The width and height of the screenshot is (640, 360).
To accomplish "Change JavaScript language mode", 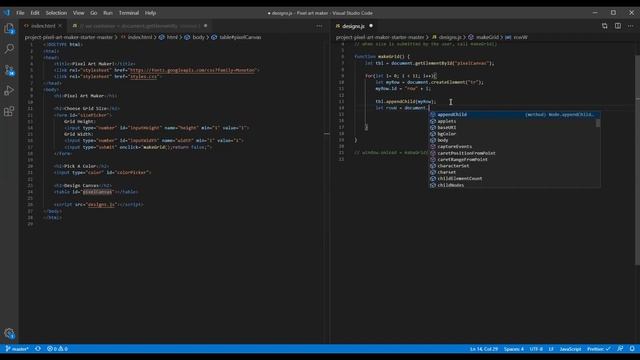I will click(570, 349).
